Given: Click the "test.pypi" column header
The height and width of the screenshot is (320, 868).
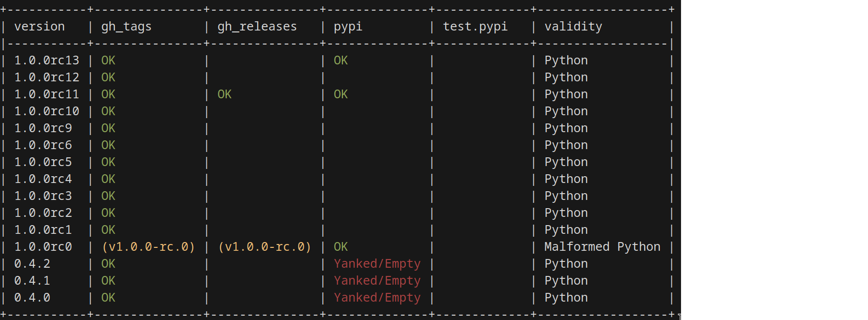Looking at the screenshot, I should click(x=475, y=27).
